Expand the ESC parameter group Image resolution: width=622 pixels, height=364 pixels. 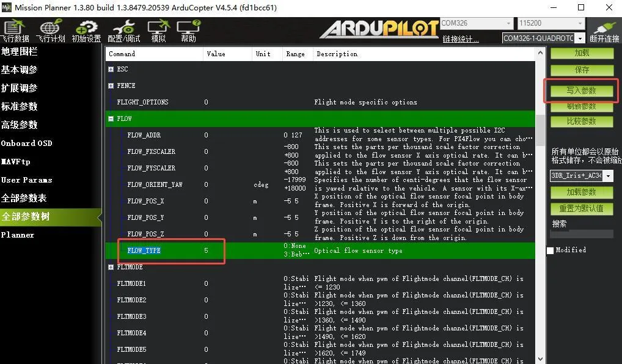[111, 70]
